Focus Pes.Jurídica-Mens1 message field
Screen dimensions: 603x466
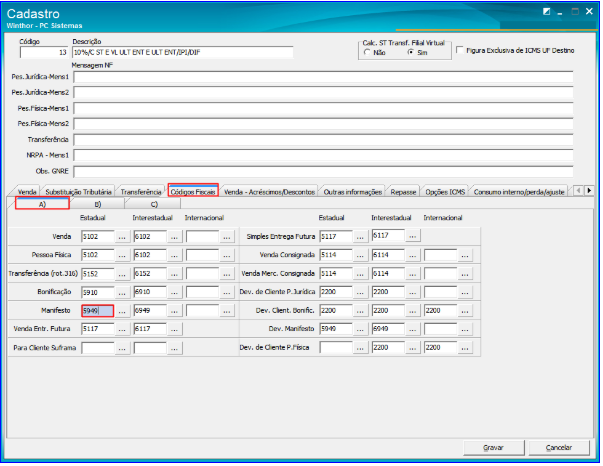coord(323,77)
